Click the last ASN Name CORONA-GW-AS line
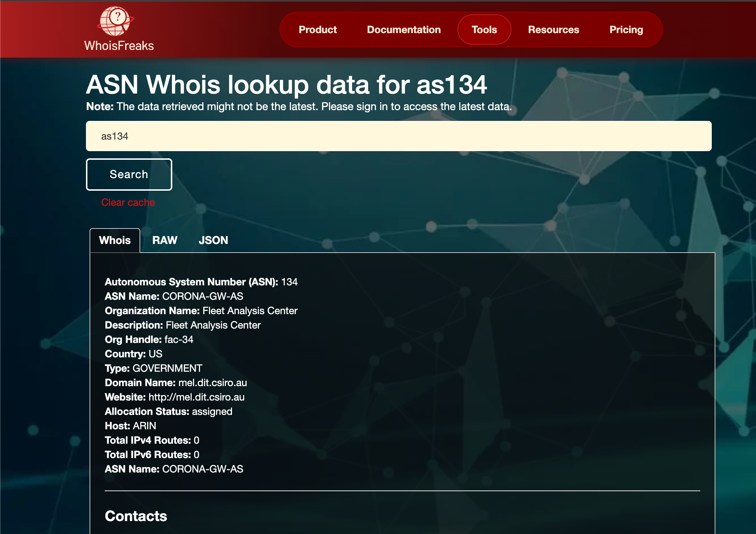 click(x=174, y=469)
